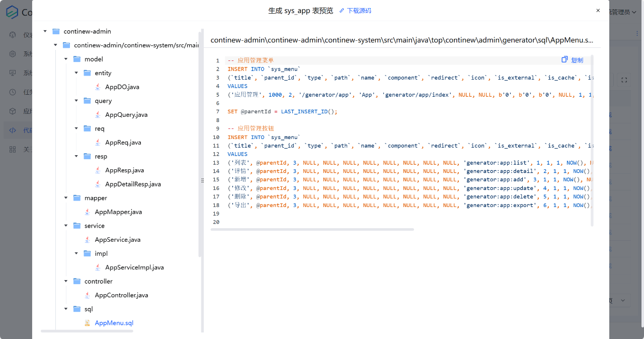This screenshot has height=339, width=644.
Task: Collapse the impl folder arrow
Action: 76,253
